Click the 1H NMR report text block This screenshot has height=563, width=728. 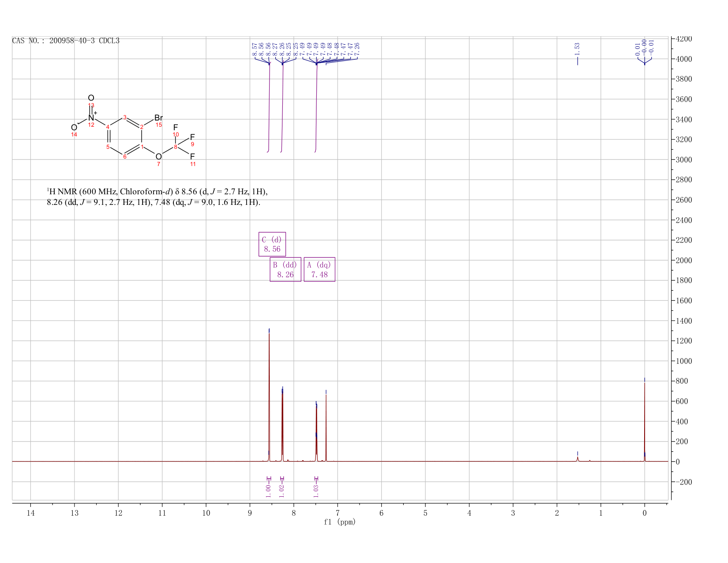tap(158, 197)
